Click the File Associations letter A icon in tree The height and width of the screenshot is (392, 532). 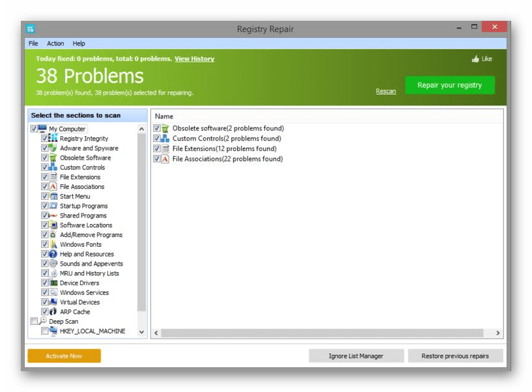(x=53, y=186)
